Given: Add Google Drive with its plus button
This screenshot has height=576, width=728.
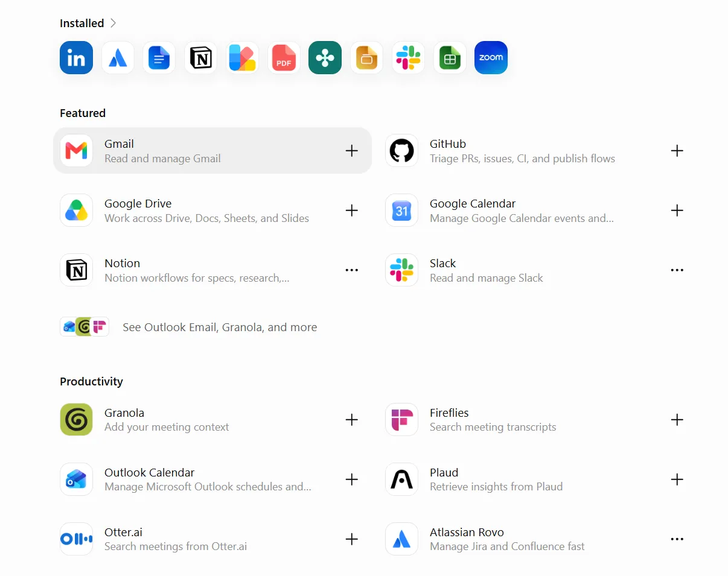Looking at the screenshot, I should 352,210.
